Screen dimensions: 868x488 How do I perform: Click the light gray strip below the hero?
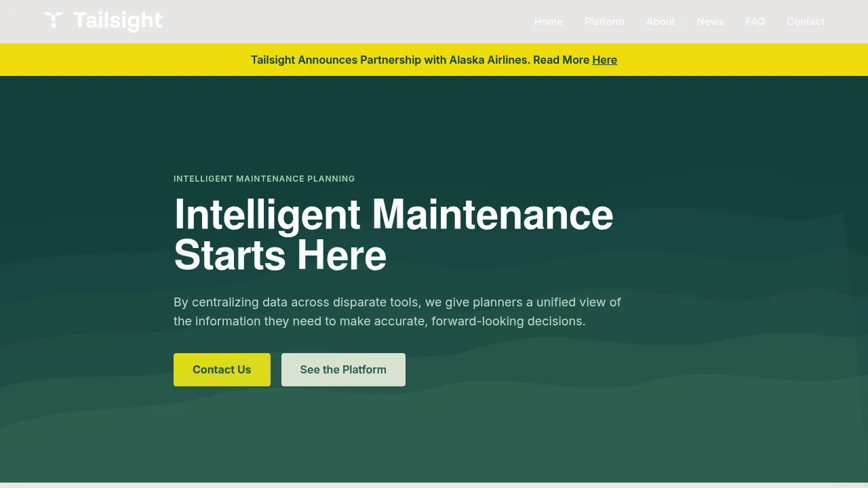(x=434, y=485)
